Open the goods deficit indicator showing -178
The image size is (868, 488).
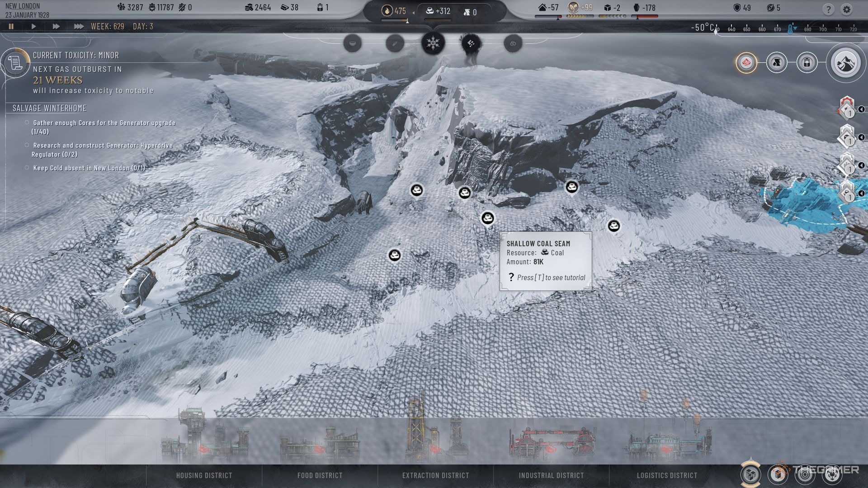[x=644, y=8]
